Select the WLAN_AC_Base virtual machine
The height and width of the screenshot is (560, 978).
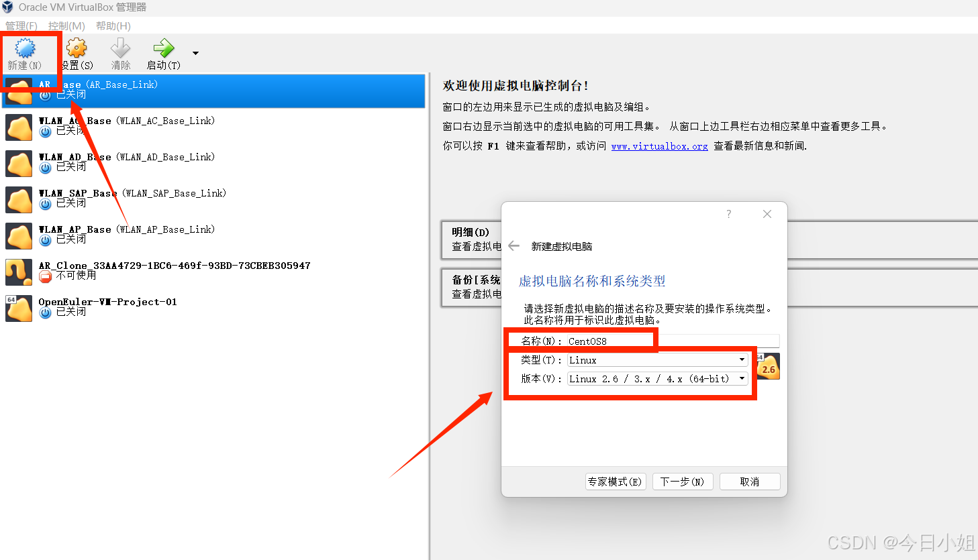pos(213,127)
